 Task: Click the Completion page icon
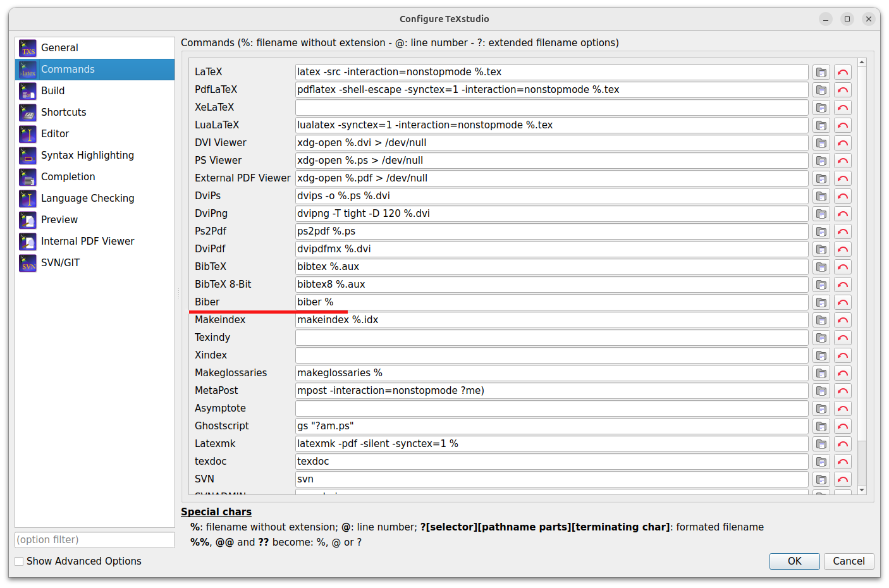[28, 177]
